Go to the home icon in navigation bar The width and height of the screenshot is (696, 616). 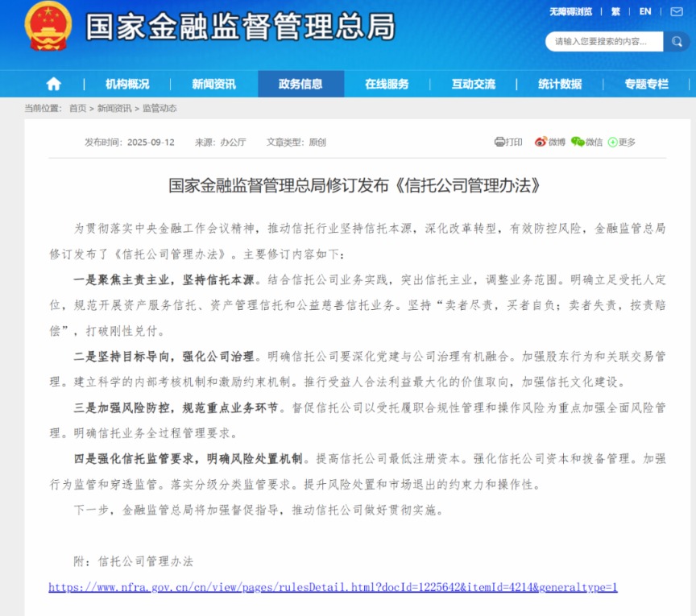pyautogui.click(x=54, y=84)
